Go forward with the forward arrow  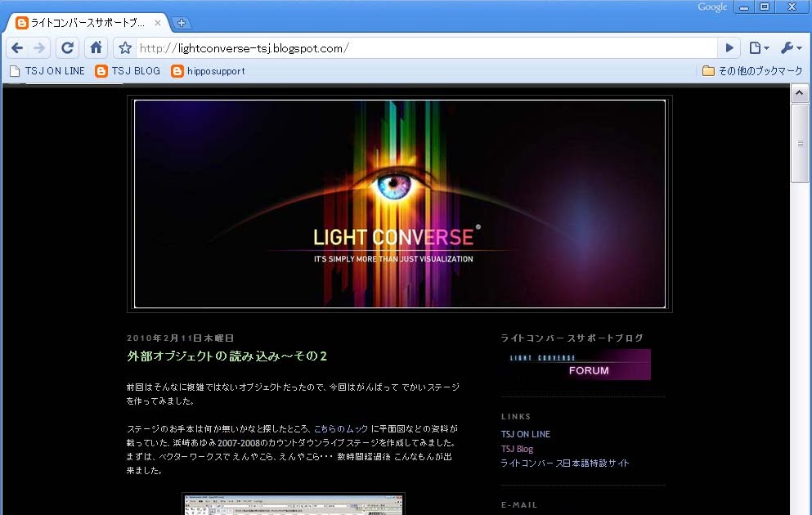coord(39,48)
